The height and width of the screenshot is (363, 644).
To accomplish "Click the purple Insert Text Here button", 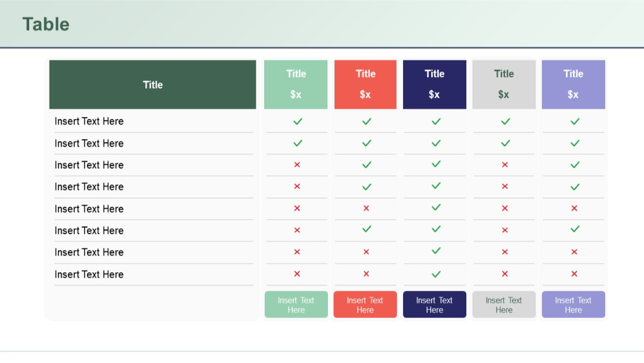I will 573,304.
